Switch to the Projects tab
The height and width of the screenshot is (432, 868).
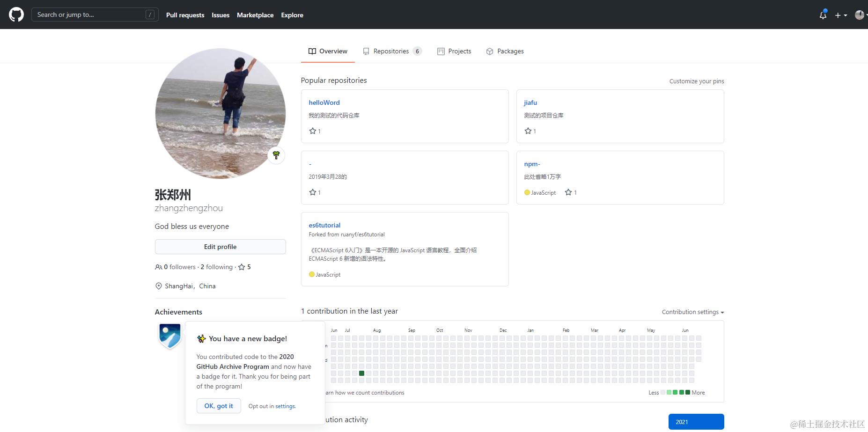coord(454,51)
